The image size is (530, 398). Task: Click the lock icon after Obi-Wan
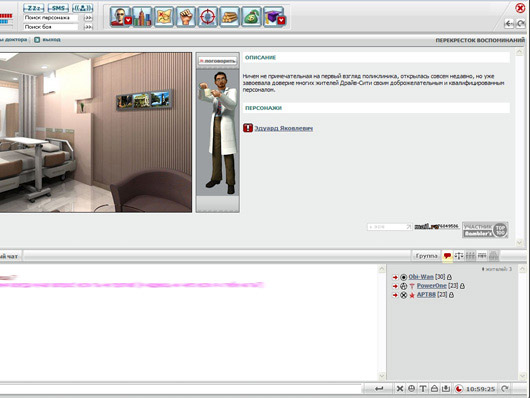coord(449,277)
